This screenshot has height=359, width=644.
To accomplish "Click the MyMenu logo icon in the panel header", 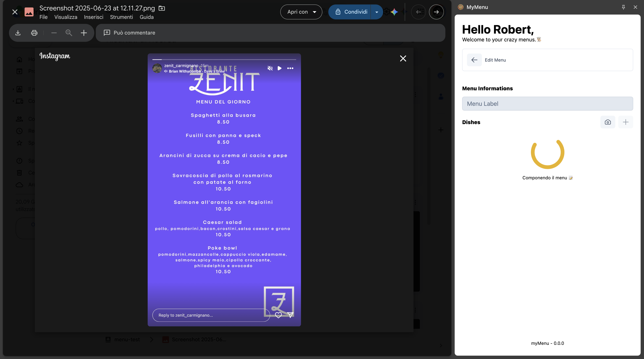I will pos(460,7).
